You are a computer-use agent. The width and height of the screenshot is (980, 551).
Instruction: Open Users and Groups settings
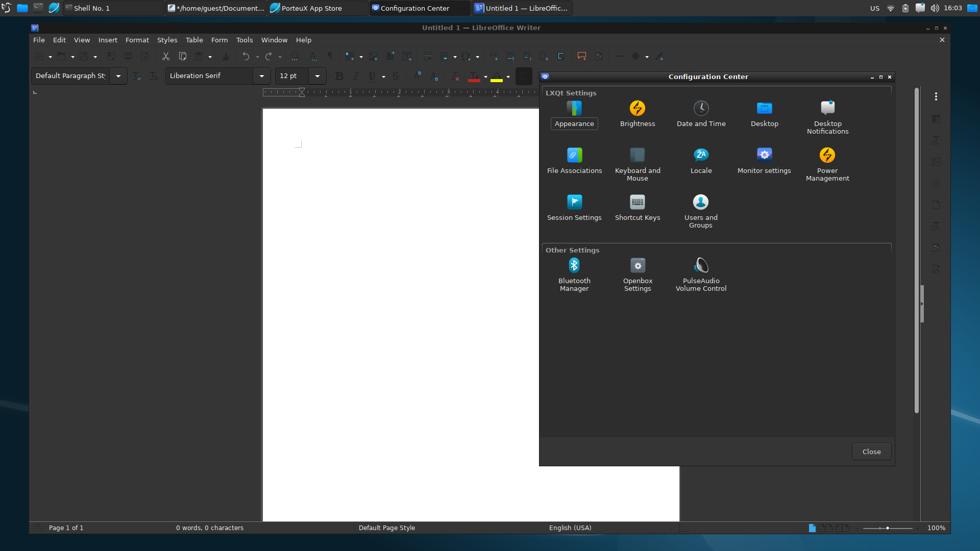pos(701,212)
